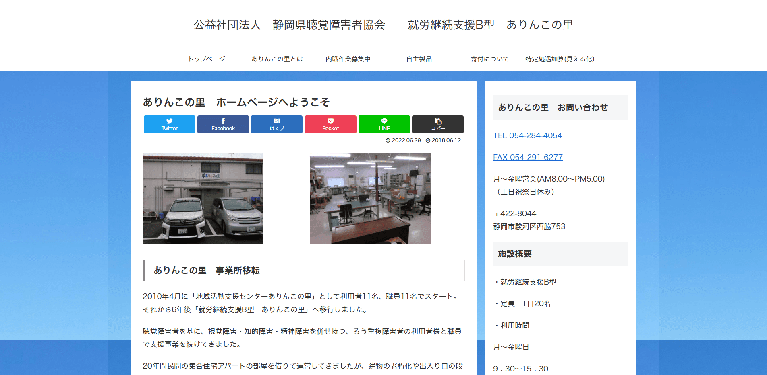Open the last navigation item on 特定処遇改善
Screen dimensions: 767x375
point(560,59)
